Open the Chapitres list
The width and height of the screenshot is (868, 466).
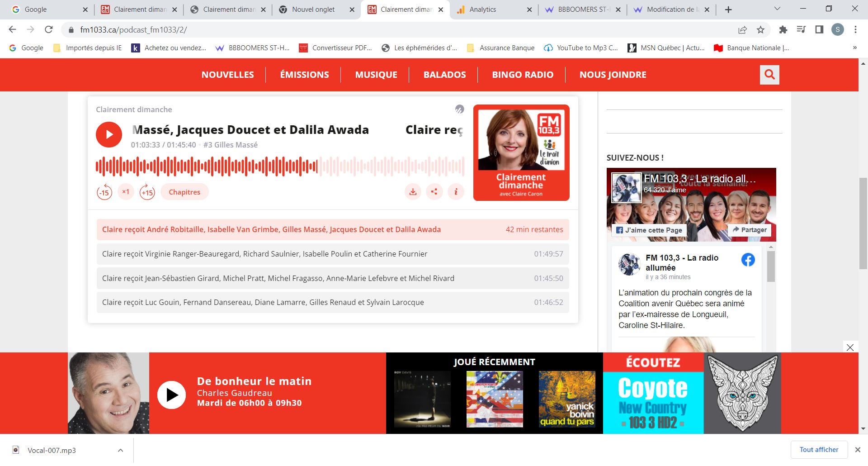184,192
